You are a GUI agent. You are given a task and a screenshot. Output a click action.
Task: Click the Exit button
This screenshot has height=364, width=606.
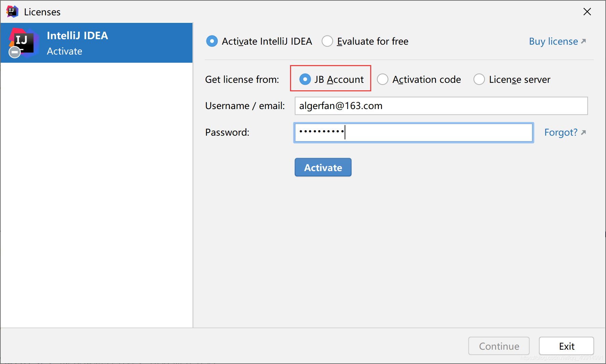pos(566,346)
